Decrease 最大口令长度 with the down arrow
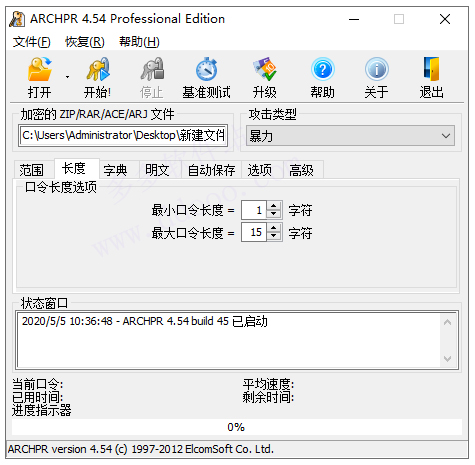The height and width of the screenshot is (465, 475). (274, 236)
